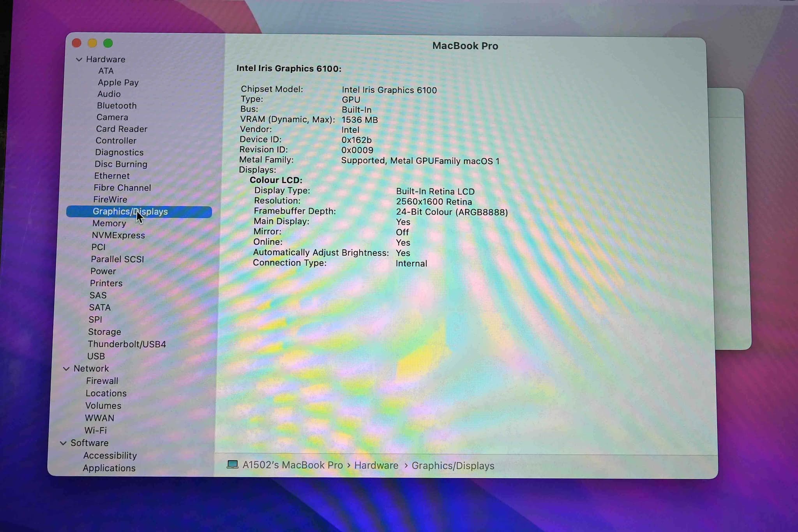Select Printers in the sidebar

[x=106, y=283]
